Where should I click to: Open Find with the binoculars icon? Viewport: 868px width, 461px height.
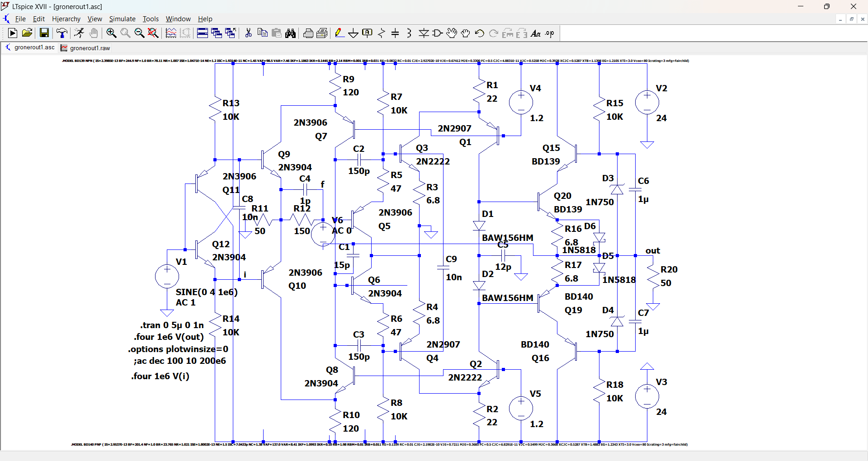(x=291, y=33)
